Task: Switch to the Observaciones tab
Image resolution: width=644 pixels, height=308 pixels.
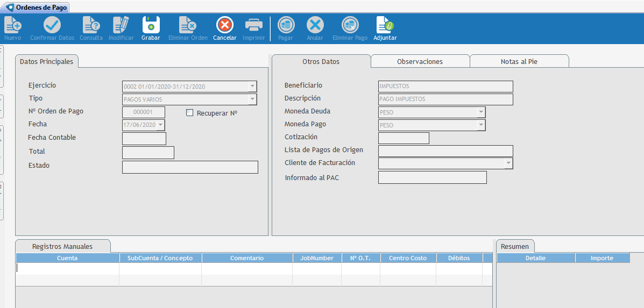Action: point(420,61)
